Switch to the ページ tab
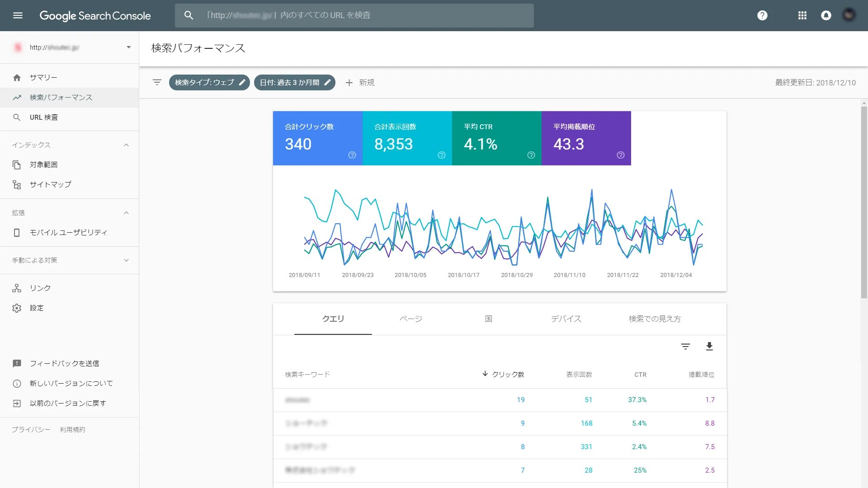 410,319
